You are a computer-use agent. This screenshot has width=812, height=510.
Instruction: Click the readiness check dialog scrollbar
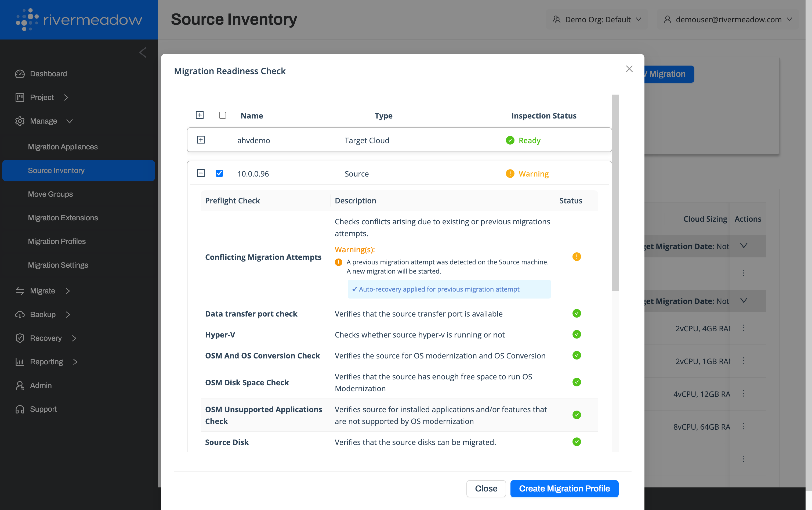point(615,192)
